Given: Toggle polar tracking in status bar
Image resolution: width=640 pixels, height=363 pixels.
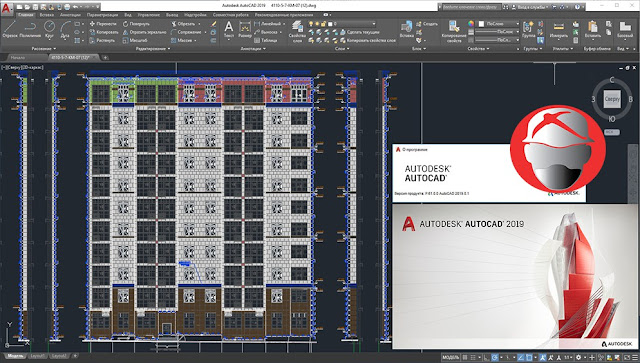Looking at the screenshot, I should point(495,358).
